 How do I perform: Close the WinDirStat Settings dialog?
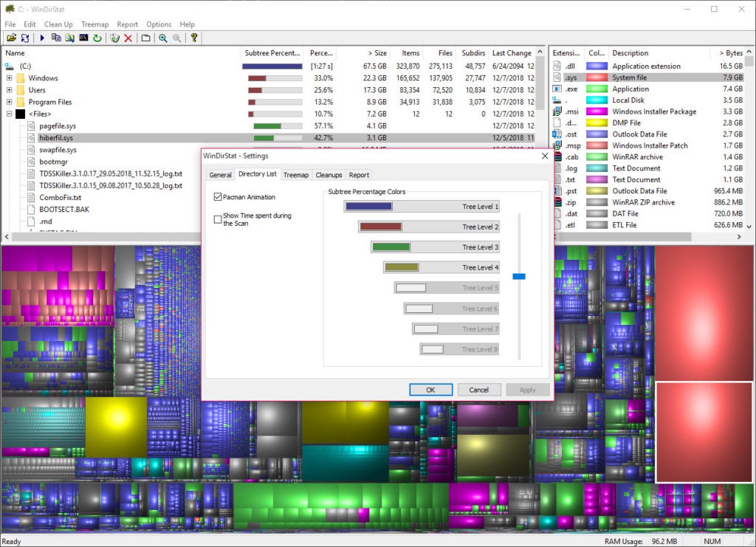coord(545,156)
